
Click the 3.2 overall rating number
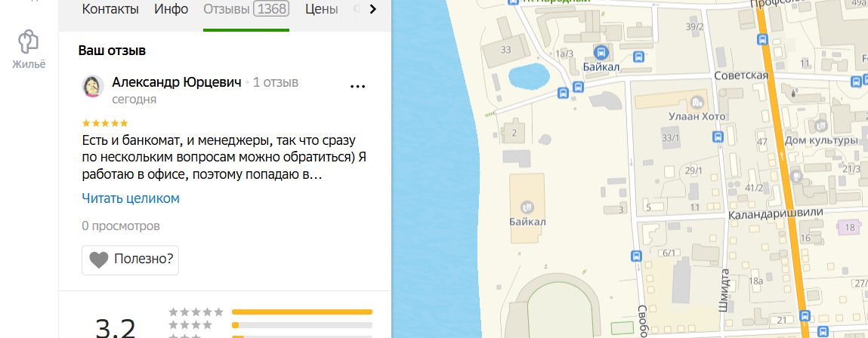point(115,327)
